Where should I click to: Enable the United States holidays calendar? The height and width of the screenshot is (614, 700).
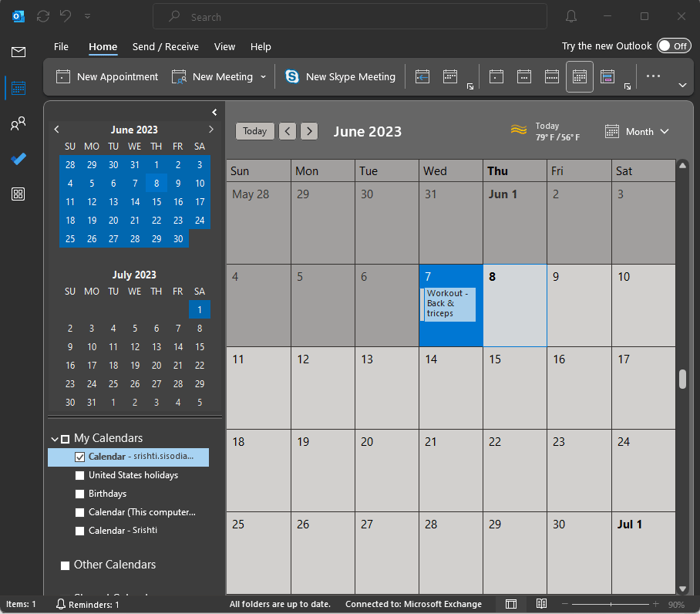point(79,474)
